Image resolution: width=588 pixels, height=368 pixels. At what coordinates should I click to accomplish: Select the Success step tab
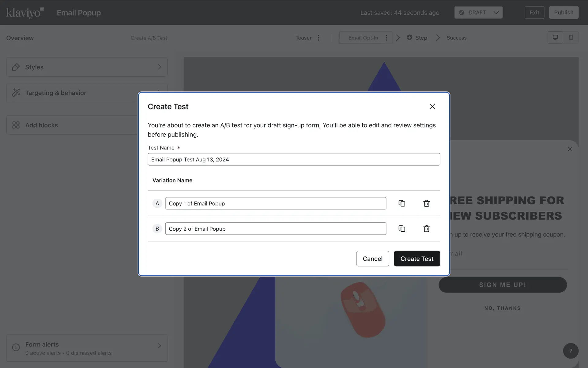pyautogui.click(x=456, y=38)
